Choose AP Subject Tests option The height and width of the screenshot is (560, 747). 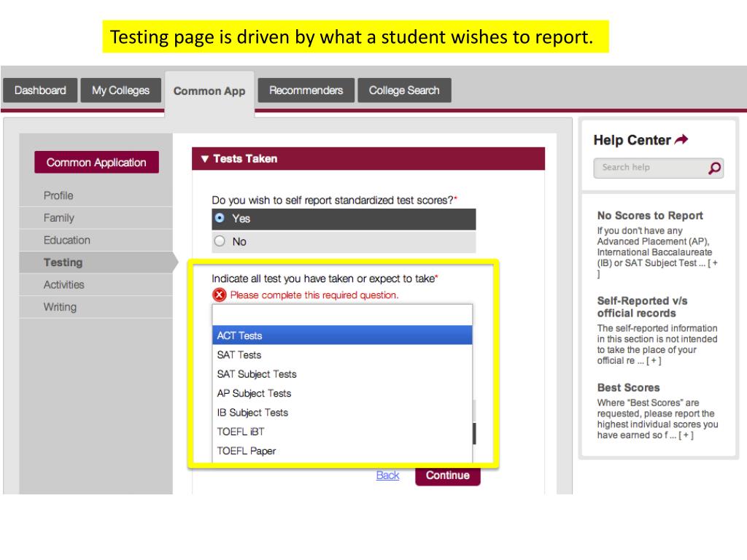[x=342, y=393]
